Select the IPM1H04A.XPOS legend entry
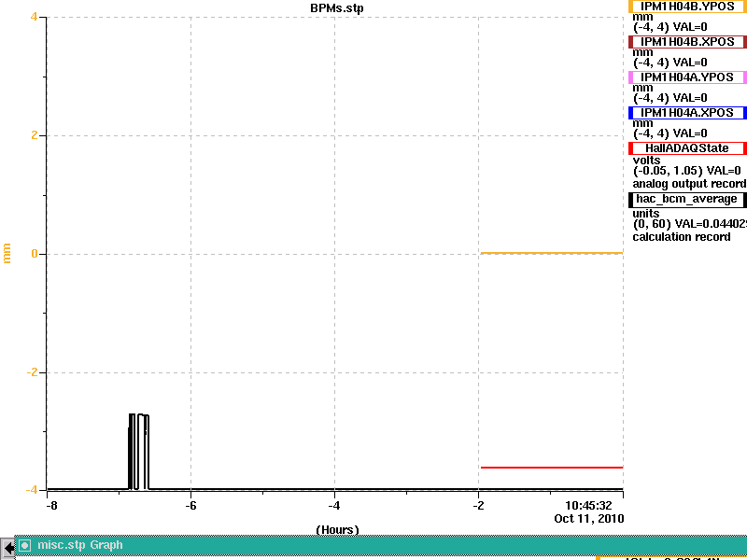Viewport: 747px width, 560px height. [687, 113]
